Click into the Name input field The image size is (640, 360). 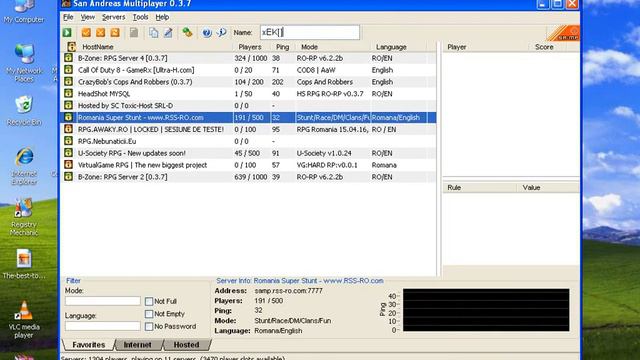pyautogui.click(x=310, y=32)
